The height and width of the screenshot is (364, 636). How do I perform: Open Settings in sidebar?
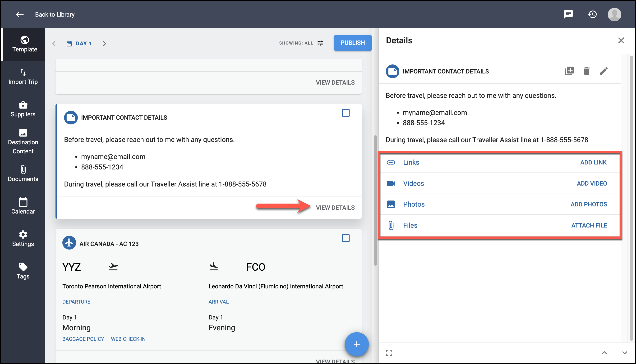[23, 239]
